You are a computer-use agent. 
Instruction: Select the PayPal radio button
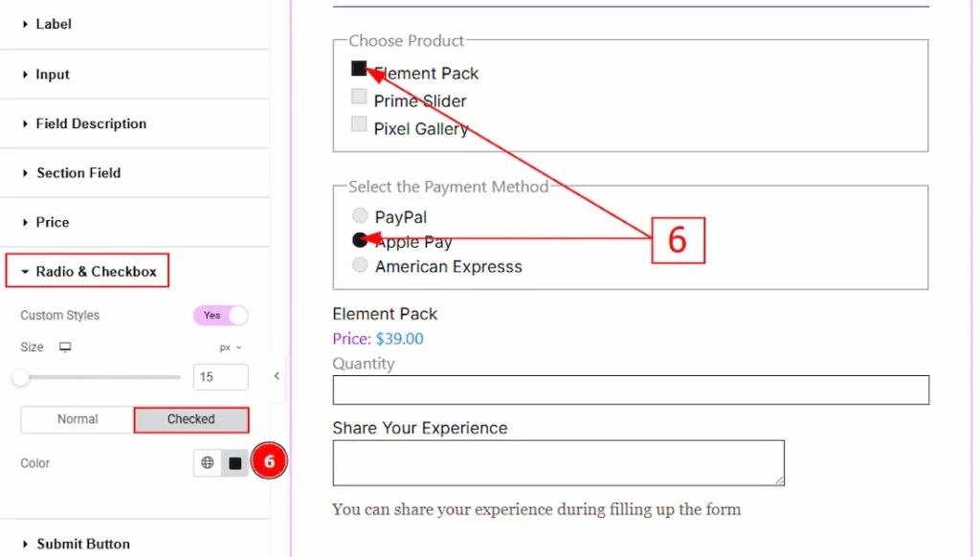pos(360,215)
